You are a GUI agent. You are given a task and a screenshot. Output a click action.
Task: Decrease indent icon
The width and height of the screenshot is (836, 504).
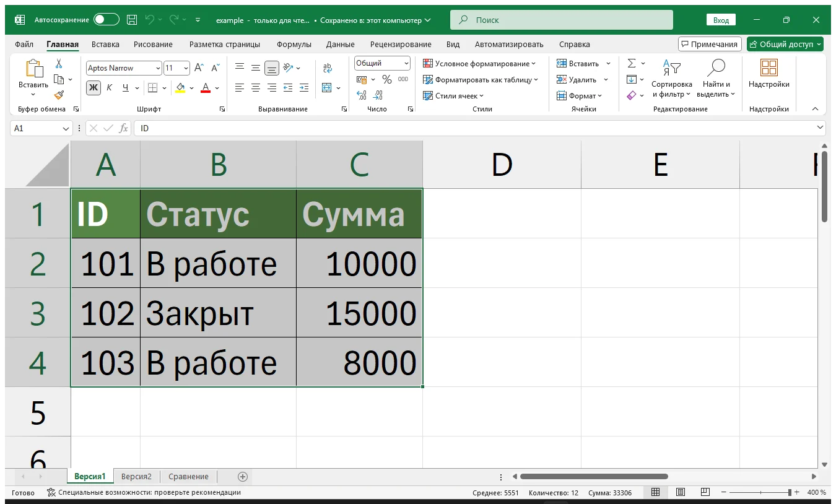coord(288,88)
